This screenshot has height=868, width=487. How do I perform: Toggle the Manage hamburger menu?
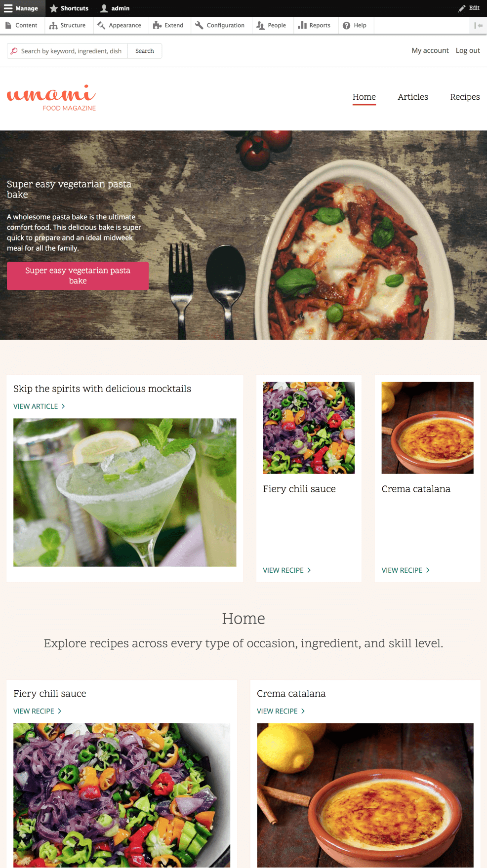coord(21,8)
